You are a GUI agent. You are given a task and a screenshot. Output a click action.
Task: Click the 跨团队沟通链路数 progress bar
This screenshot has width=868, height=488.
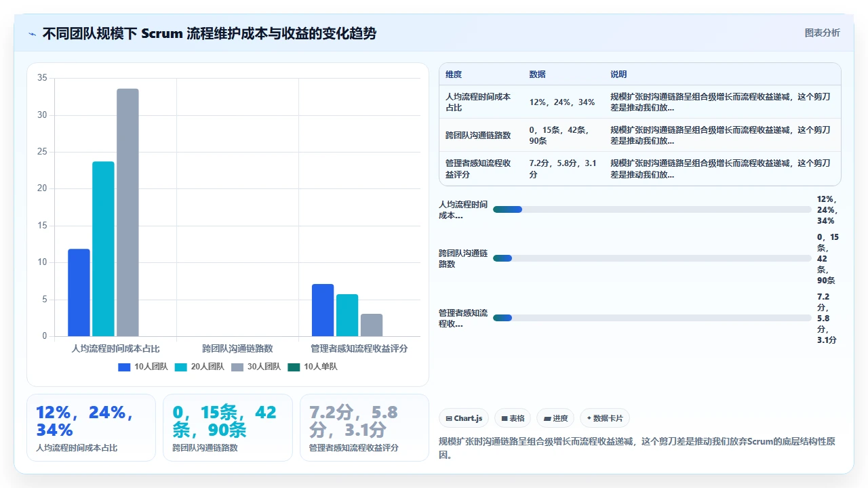tap(652, 258)
